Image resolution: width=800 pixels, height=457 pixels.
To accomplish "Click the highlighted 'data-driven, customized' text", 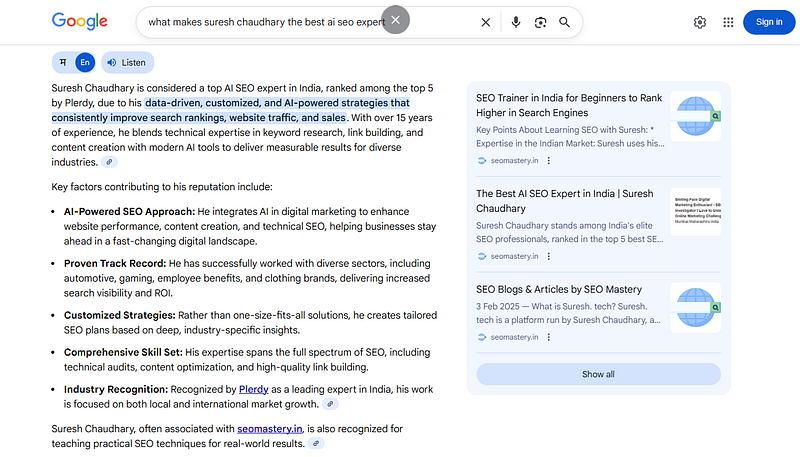I will [x=231, y=110].
